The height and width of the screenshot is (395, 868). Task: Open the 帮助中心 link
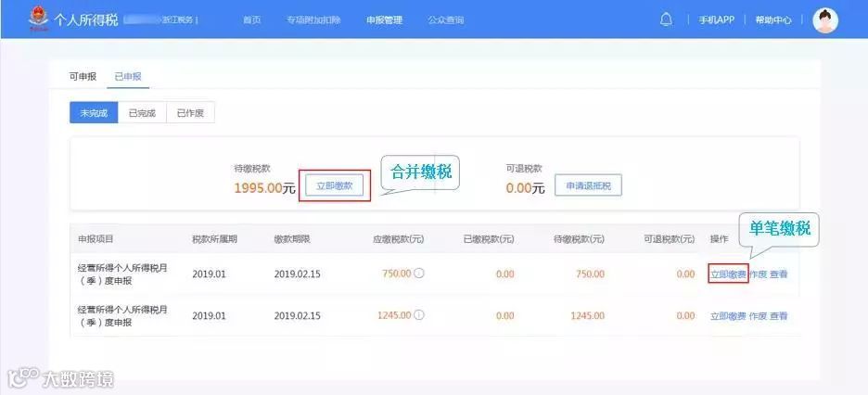[773, 19]
